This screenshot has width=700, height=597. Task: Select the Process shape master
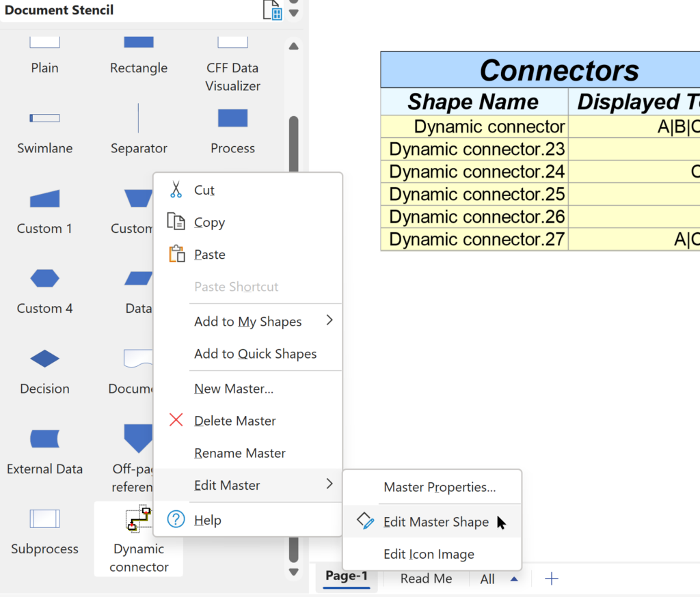(232, 117)
